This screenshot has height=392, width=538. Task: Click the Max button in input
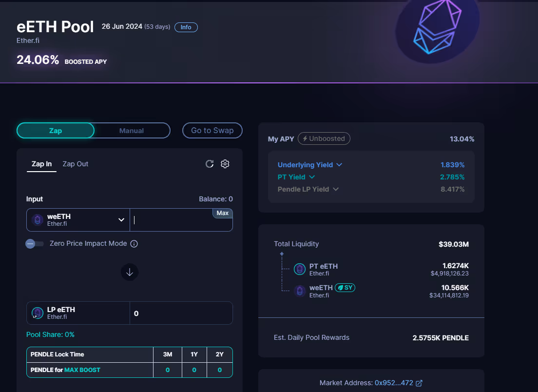pyautogui.click(x=222, y=213)
